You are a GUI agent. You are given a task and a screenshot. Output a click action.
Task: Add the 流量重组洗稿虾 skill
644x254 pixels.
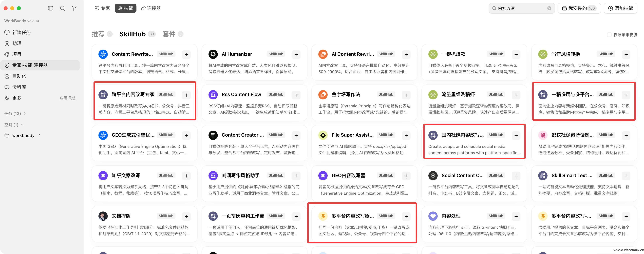pos(516,95)
